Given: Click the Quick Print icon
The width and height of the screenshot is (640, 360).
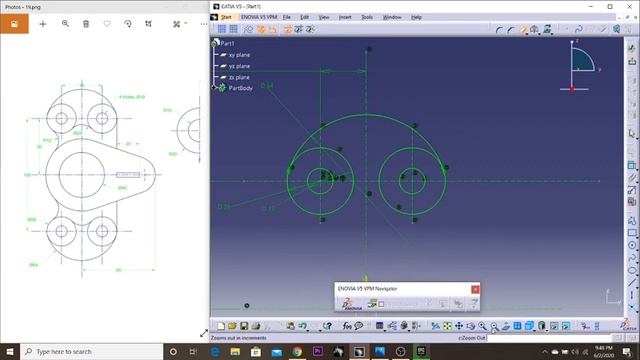Looking at the screenshot, I should [256, 326].
